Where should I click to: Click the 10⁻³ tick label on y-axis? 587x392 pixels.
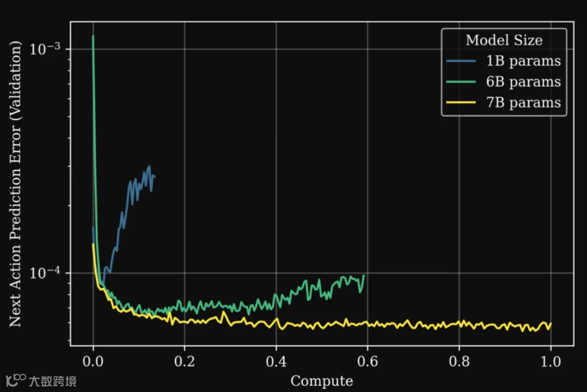pyautogui.click(x=44, y=49)
